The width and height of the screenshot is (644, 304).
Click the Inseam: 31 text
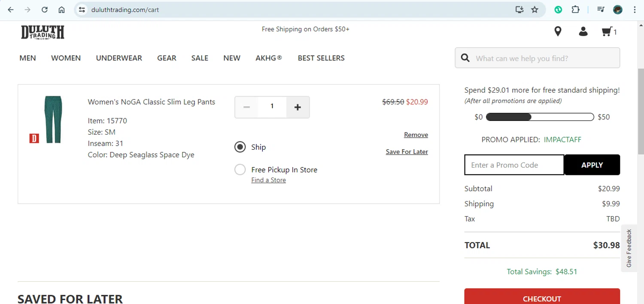tap(106, 143)
